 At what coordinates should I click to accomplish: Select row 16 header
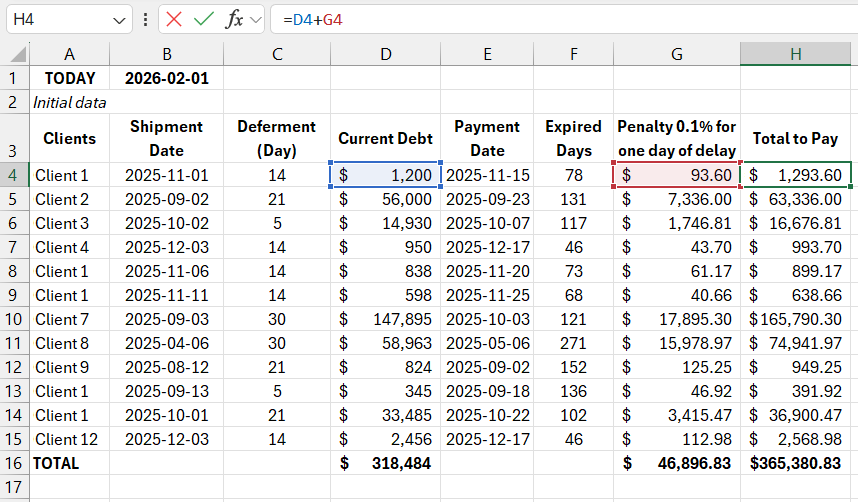15,463
